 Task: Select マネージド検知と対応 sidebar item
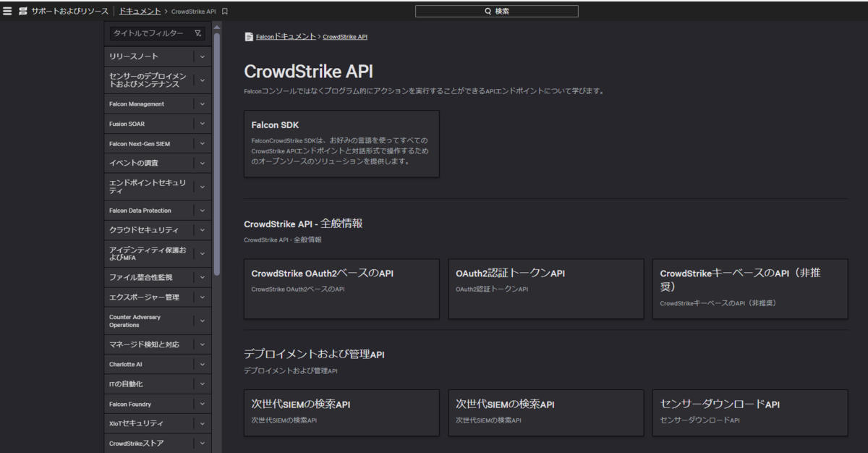tap(144, 344)
